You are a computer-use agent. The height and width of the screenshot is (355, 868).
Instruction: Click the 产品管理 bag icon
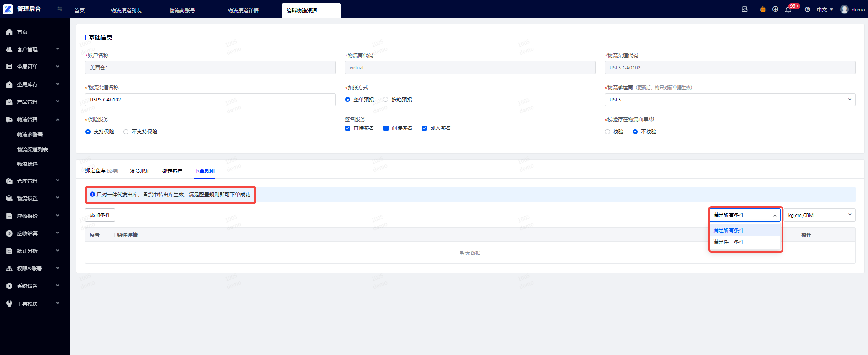(9, 102)
